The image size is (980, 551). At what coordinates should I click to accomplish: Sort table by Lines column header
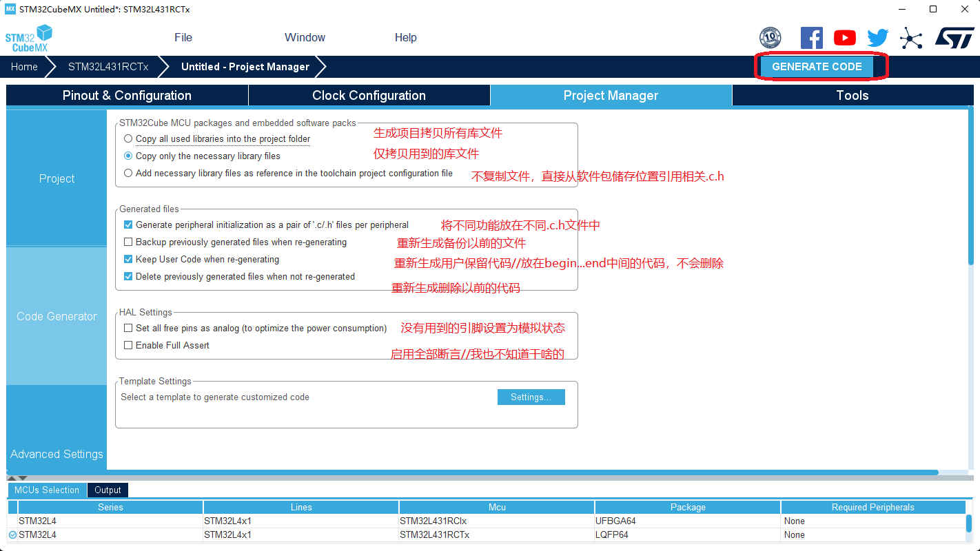(301, 507)
